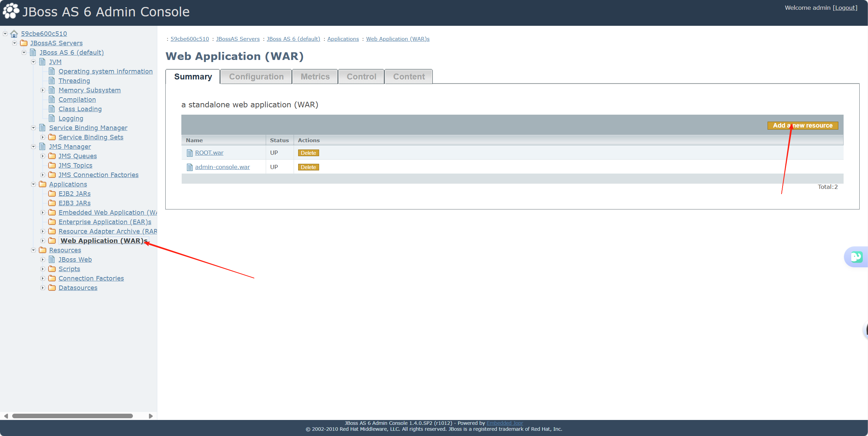868x436 pixels.
Task: Click Applications in the breadcrumb
Action: coord(343,39)
